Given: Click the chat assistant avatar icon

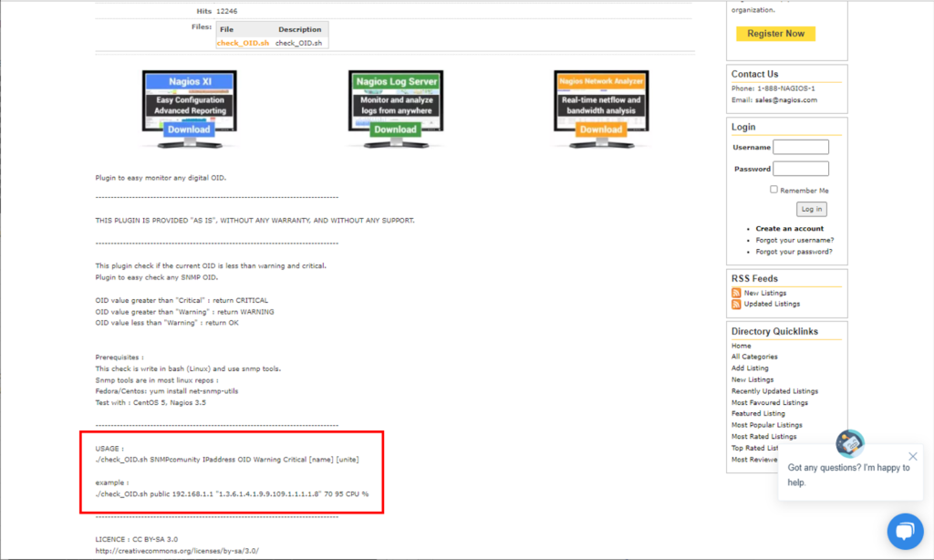Looking at the screenshot, I should pyautogui.click(x=850, y=443).
